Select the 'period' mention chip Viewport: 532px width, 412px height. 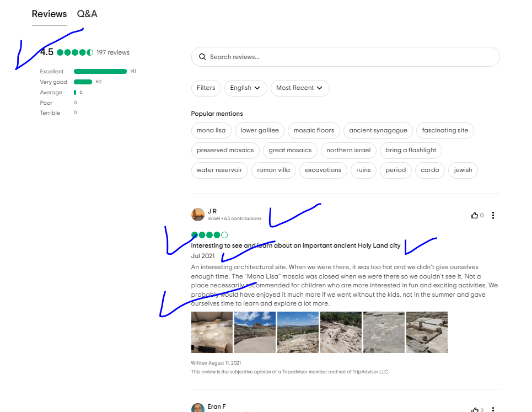[x=396, y=170]
